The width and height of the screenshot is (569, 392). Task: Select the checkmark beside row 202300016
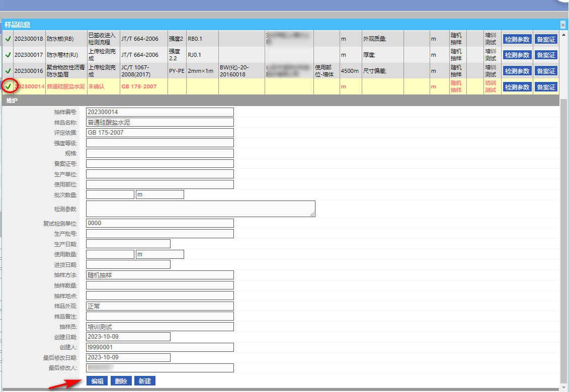8,71
